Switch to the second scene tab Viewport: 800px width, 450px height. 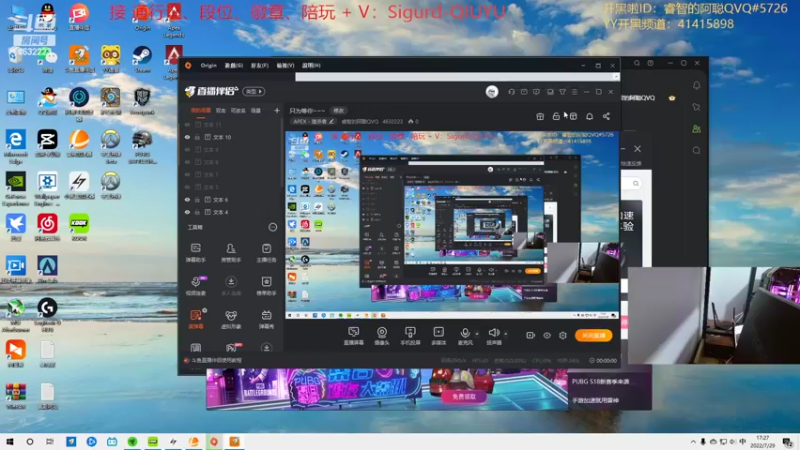point(220,110)
